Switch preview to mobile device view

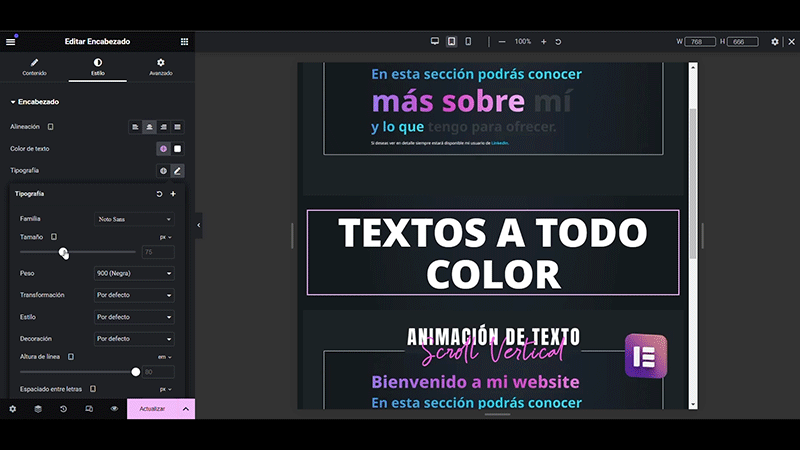coord(467,41)
